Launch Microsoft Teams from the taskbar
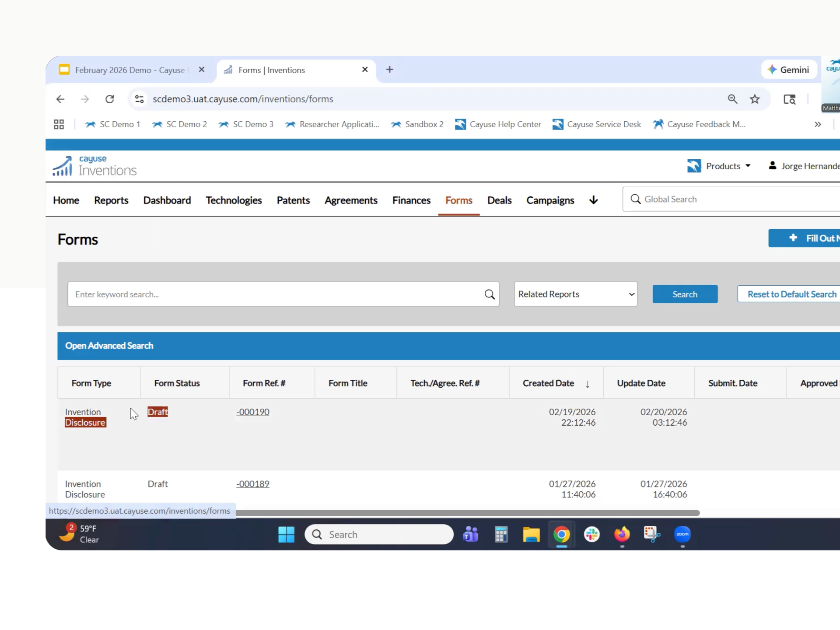The height and width of the screenshot is (630, 840). (471, 535)
